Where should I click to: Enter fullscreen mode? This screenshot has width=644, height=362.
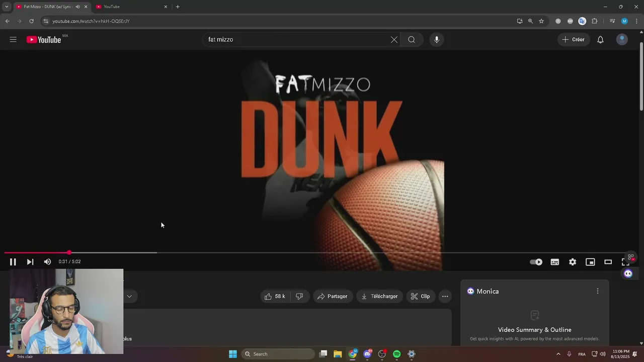[625, 262]
